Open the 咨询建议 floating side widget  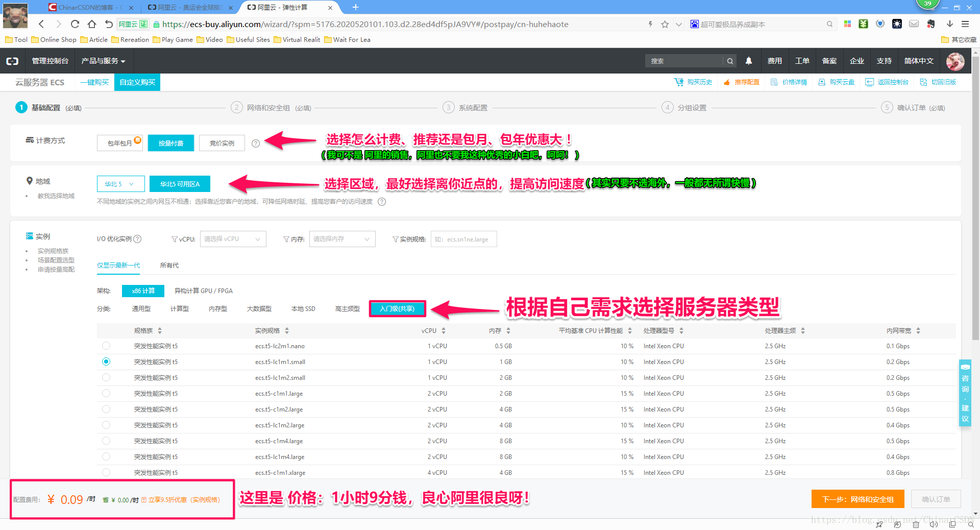[965, 393]
